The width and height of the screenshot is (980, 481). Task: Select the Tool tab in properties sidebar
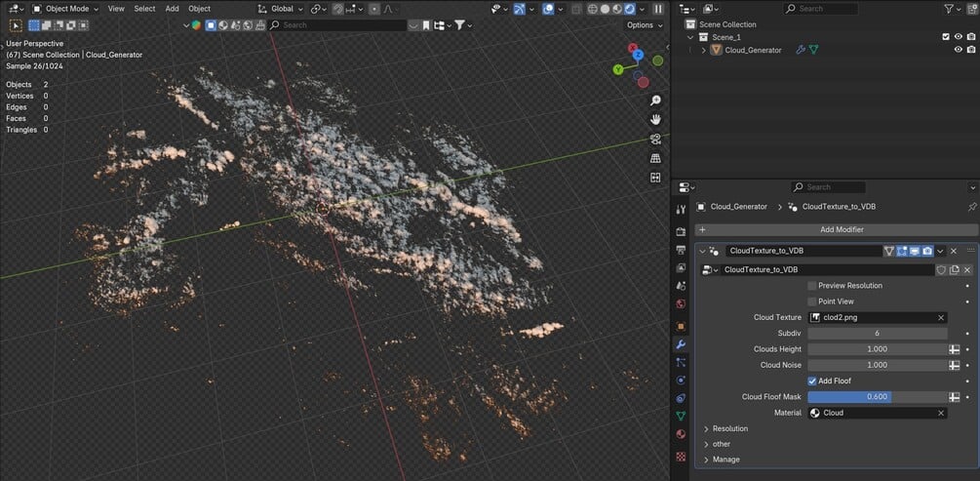[682, 209]
